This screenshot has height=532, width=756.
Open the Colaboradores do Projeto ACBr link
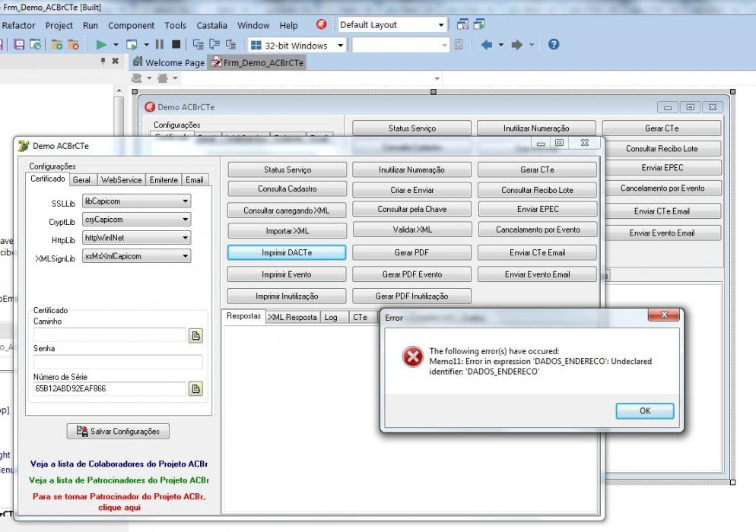tap(119, 464)
